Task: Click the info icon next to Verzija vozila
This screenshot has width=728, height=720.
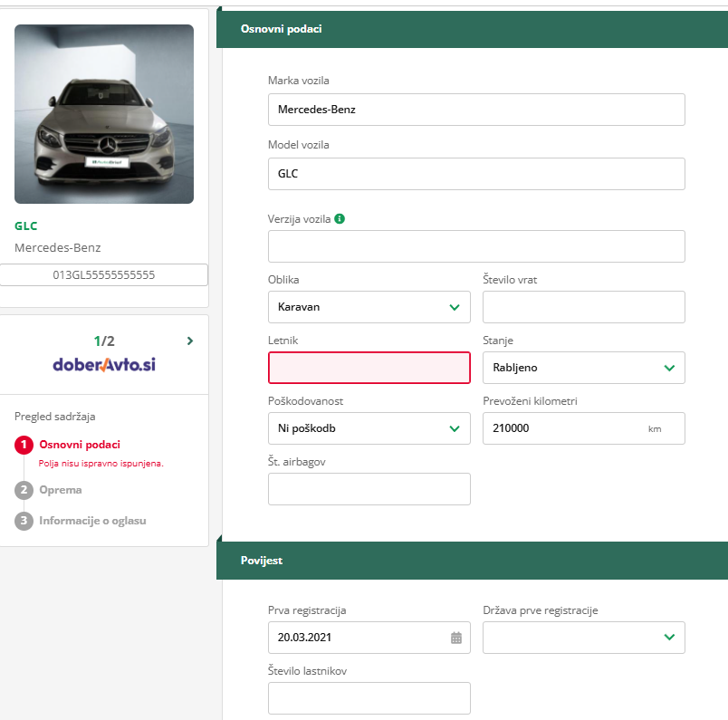Action: pos(340,218)
